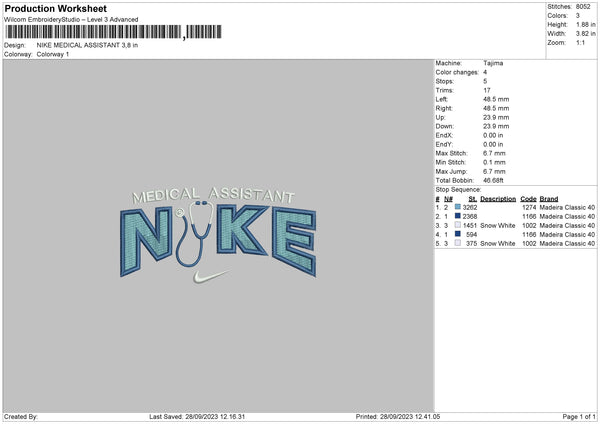600x424 pixels.
Task: Pick the light blue swatch for stop 1
Action: click(458, 206)
